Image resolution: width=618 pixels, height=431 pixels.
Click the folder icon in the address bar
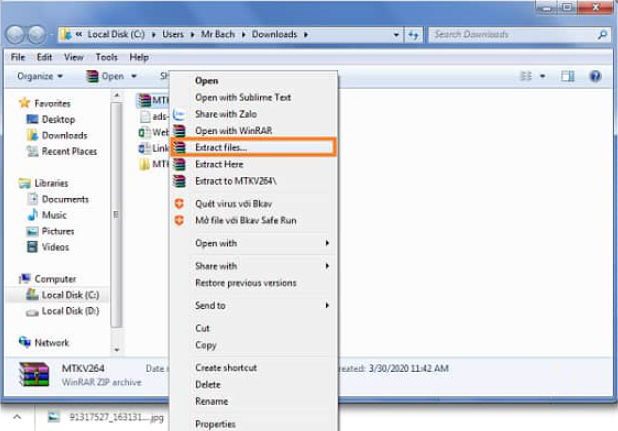tap(66, 35)
